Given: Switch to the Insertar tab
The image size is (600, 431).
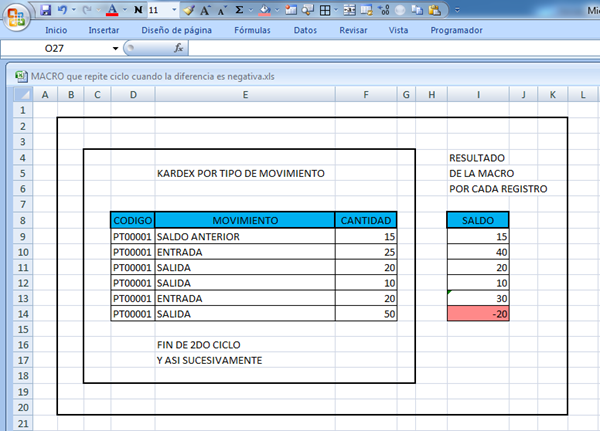Looking at the screenshot, I should point(104,30).
